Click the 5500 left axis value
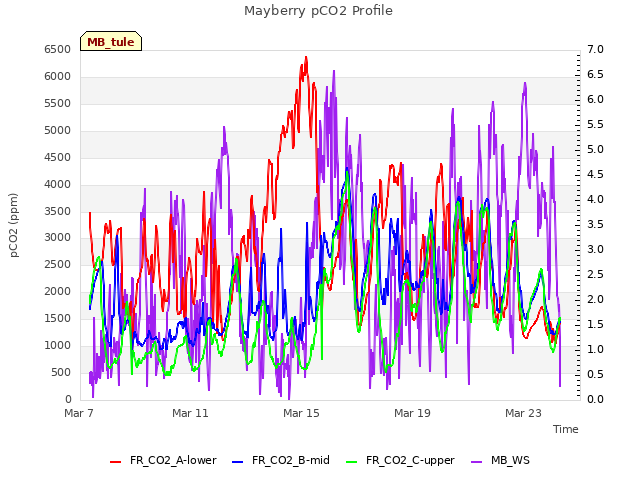Image resolution: width=640 pixels, height=480 pixels. tap(58, 104)
